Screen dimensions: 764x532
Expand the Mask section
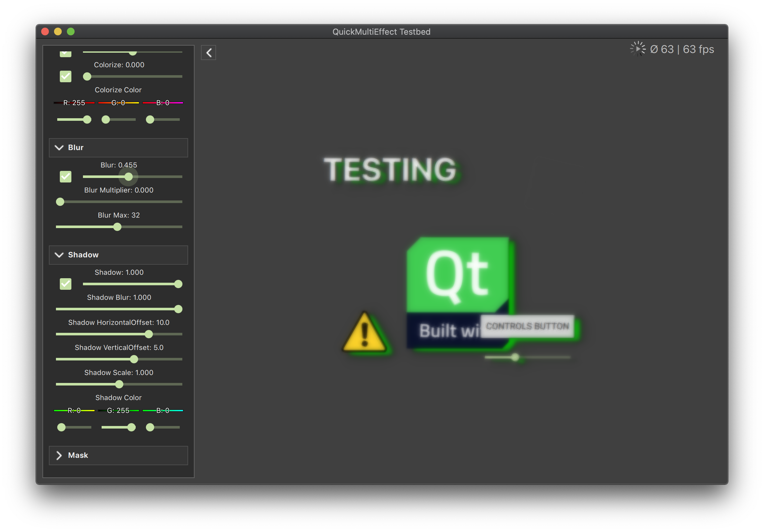tap(59, 455)
